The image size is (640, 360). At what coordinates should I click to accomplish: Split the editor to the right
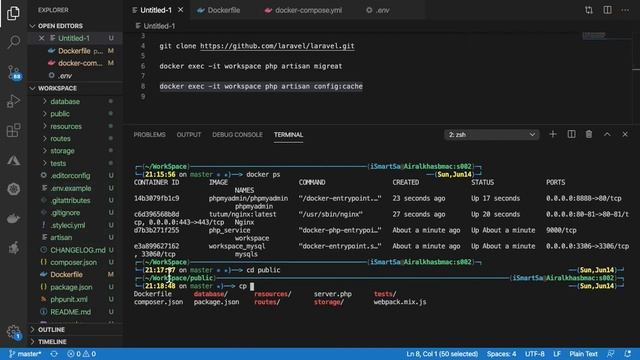(x=607, y=10)
